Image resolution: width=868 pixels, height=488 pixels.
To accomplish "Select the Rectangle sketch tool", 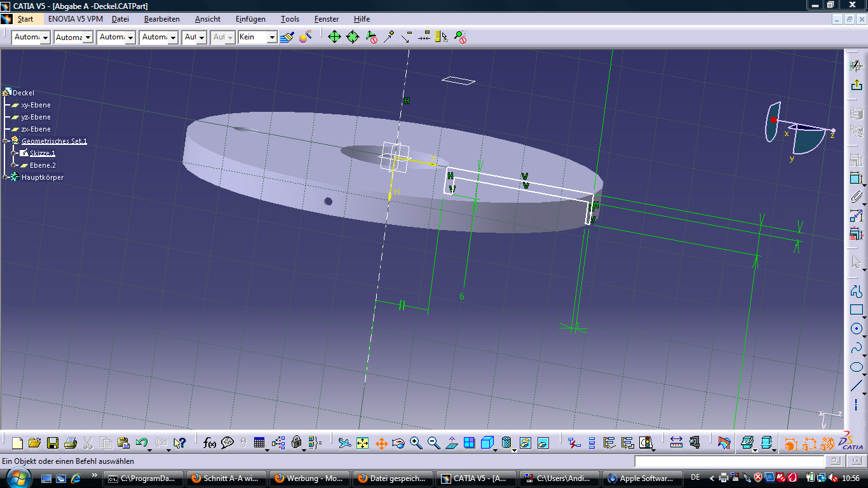I will [857, 310].
